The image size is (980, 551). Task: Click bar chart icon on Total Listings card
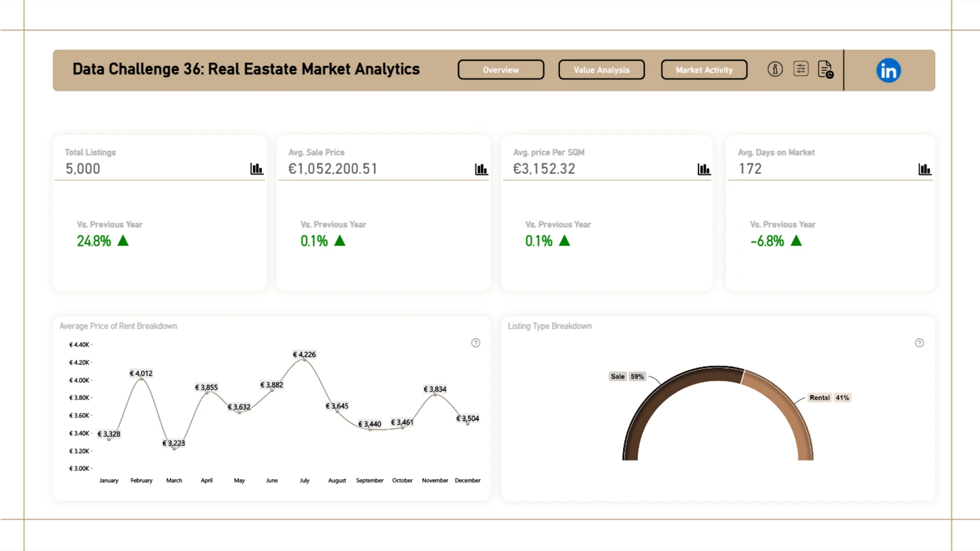[x=256, y=169]
